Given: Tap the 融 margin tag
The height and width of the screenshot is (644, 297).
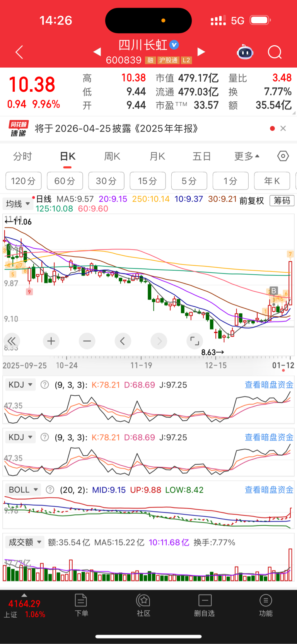Looking at the screenshot, I should [x=150, y=60].
